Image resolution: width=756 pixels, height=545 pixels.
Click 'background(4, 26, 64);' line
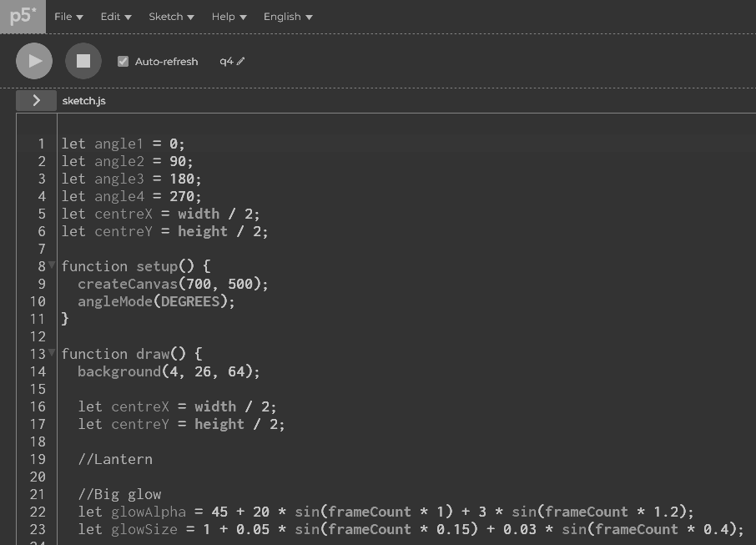point(169,371)
